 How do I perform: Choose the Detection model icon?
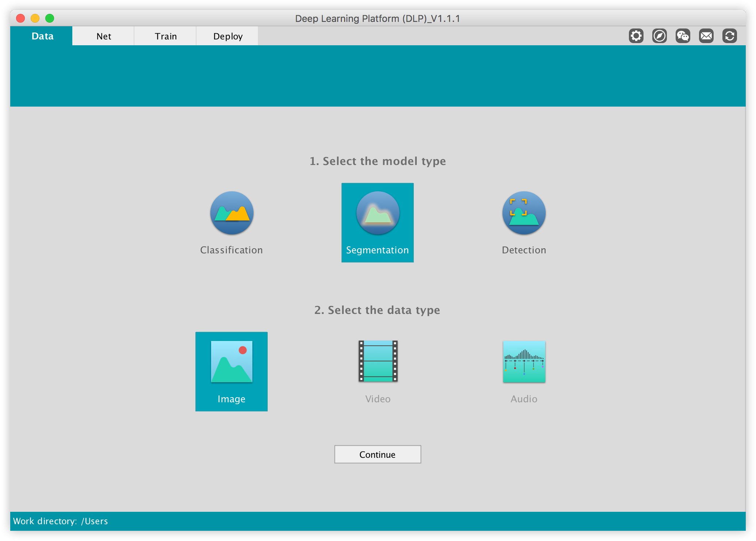tap(524, 213)
